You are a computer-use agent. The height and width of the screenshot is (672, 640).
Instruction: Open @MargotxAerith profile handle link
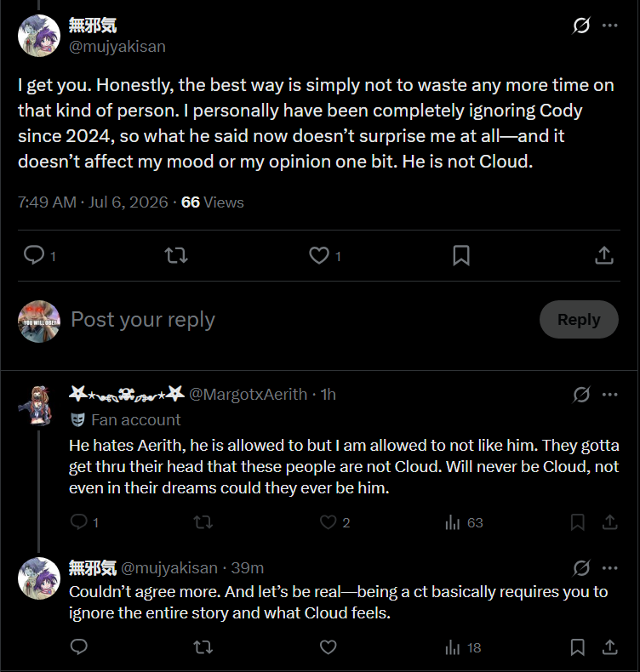pyautogui.click(x=249, y=395)
